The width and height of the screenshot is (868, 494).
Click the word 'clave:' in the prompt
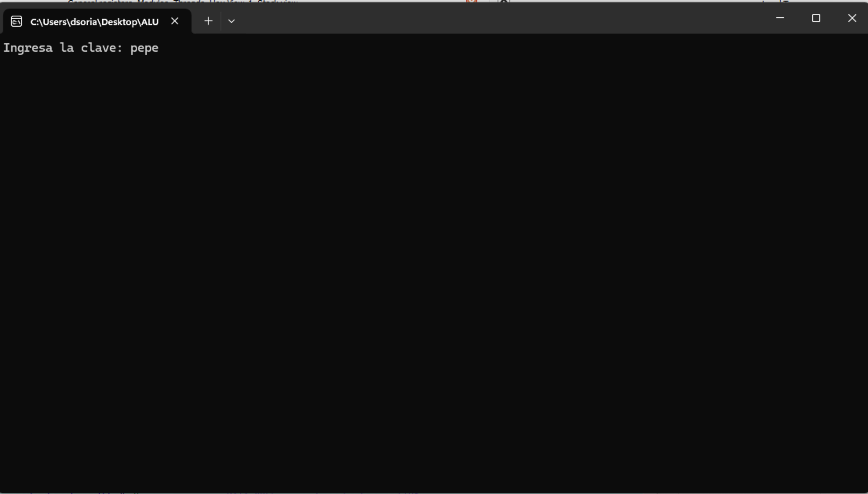tap(102, 48)
